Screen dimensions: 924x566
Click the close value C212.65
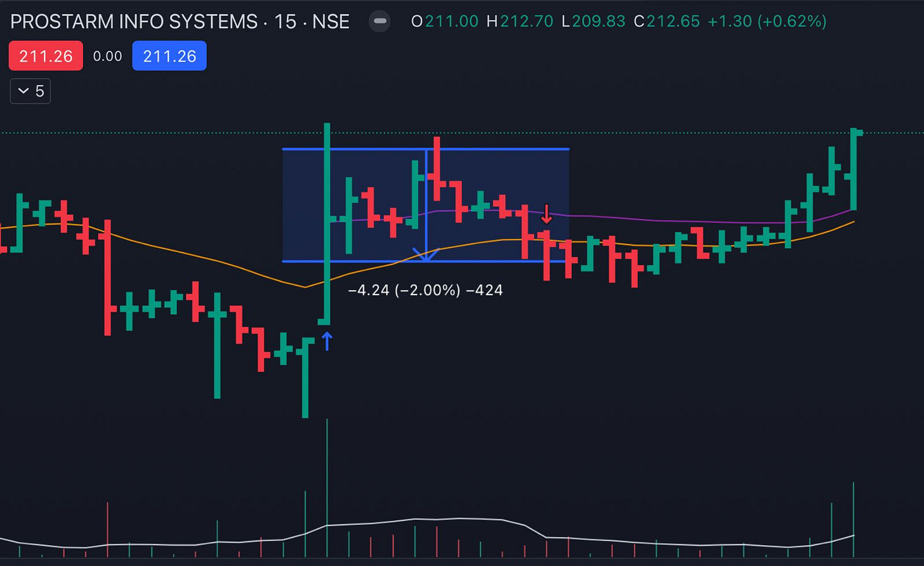click(667, 22)
